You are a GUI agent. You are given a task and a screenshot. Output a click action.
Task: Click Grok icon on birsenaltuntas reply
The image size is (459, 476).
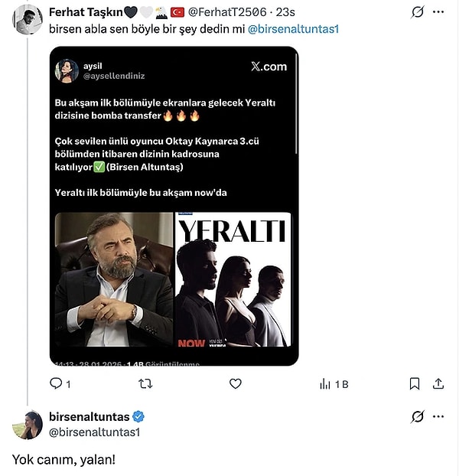417,416
